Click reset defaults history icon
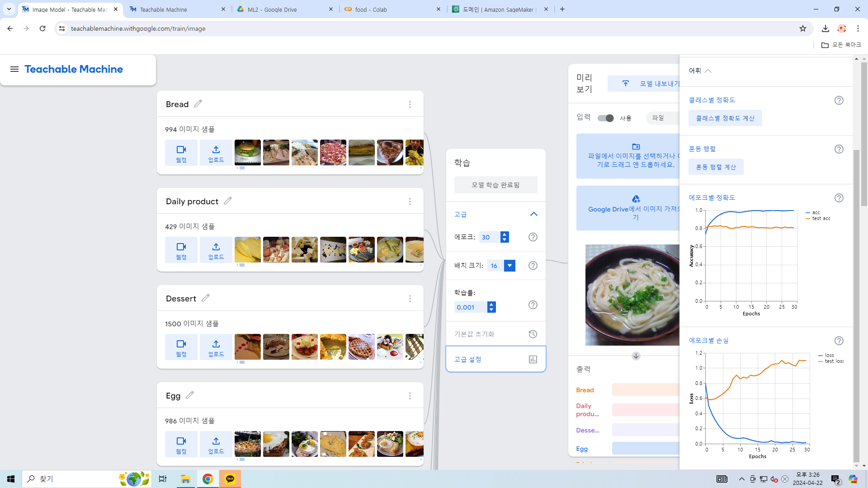This screenshot has height=488, width=868. pos(533,334)
